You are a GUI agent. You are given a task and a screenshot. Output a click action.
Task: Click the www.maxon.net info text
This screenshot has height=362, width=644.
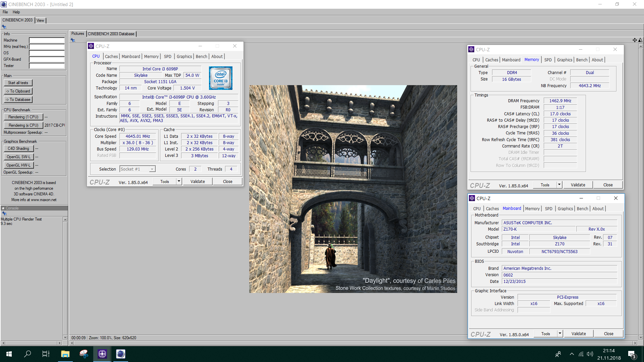[x=44, y=200]
